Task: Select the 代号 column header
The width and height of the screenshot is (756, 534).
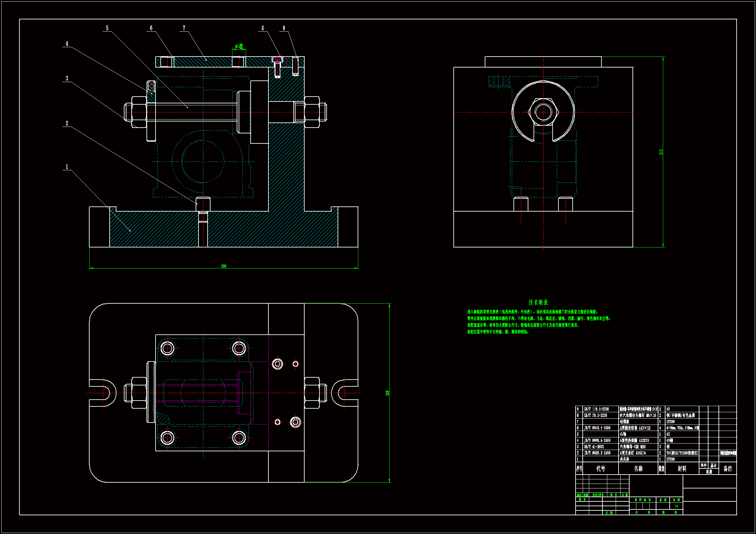Action: [600, 468]
